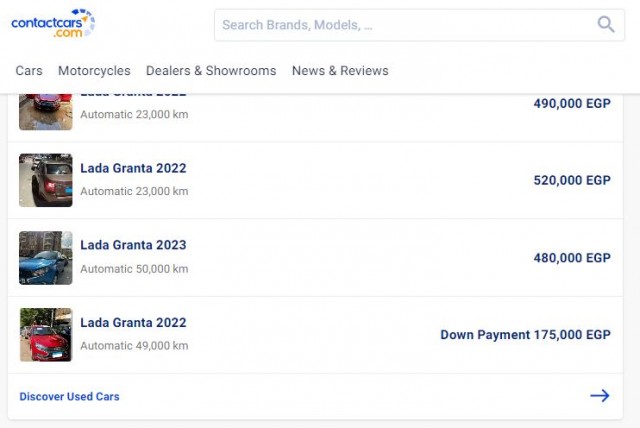Screen dimensions: 640x428
Task: Click the 490,000 EGP price
Action: 572,103
